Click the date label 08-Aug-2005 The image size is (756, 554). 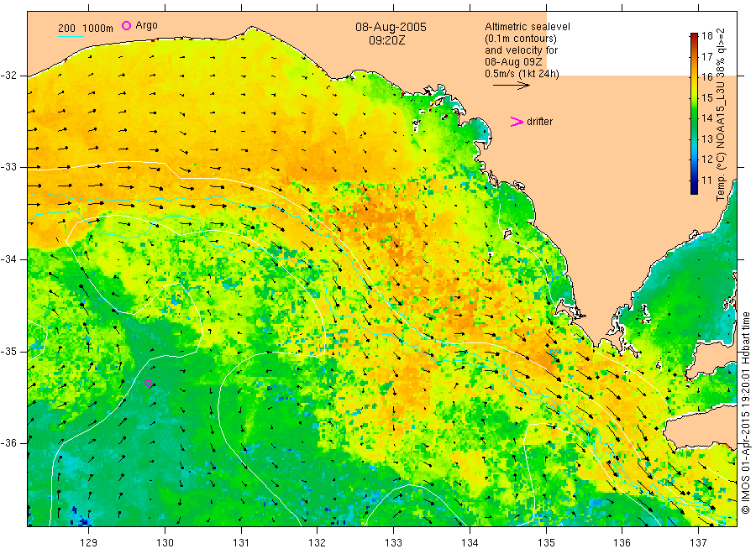pyautogui.click(x=391, y=27)
